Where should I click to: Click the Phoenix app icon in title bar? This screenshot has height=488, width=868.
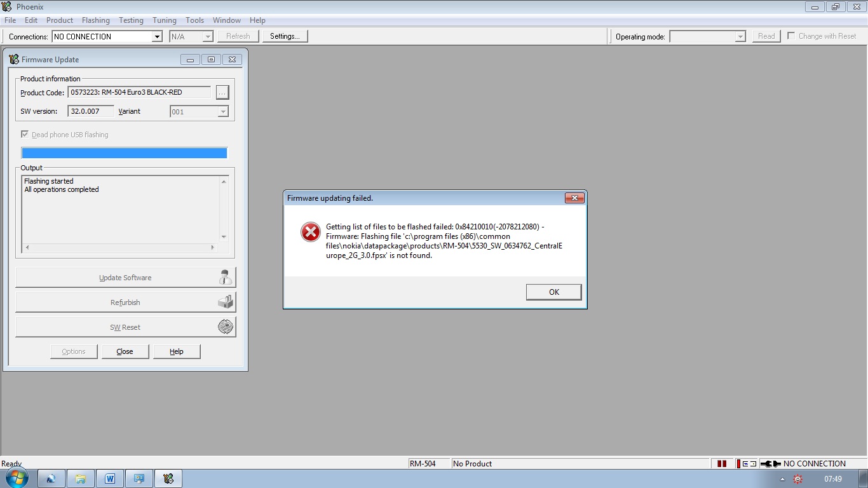coord(7,6)
